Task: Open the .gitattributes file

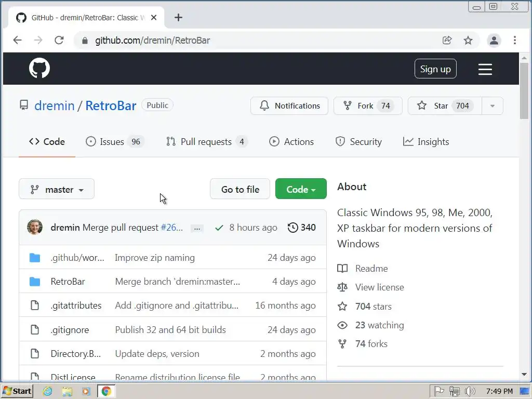Action: click(76, 305)
